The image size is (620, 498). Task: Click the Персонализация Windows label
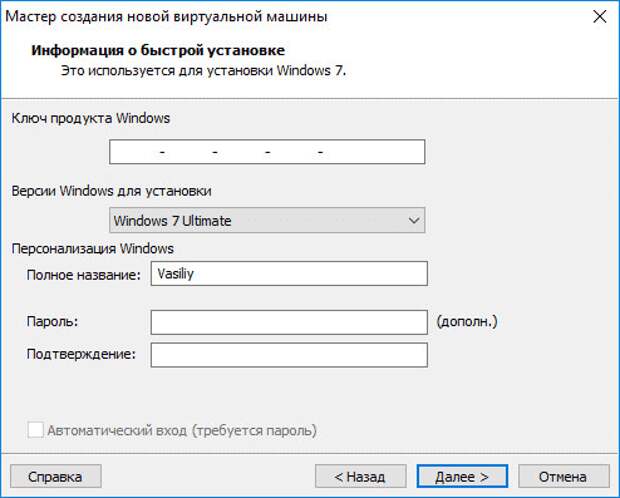point(93,249)
